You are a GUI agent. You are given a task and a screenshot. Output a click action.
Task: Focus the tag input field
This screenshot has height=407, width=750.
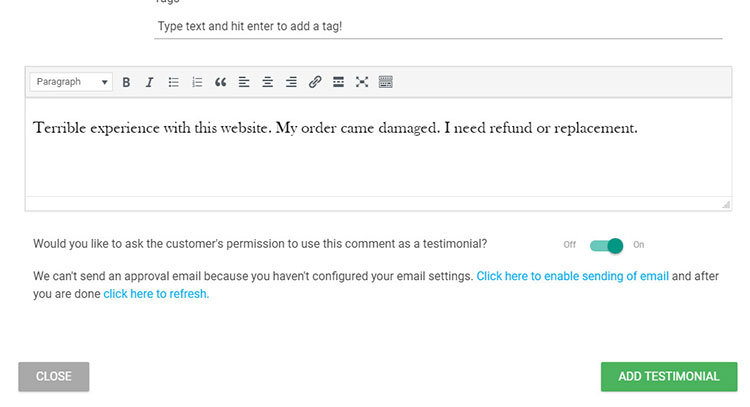click(x=438, y=27)
